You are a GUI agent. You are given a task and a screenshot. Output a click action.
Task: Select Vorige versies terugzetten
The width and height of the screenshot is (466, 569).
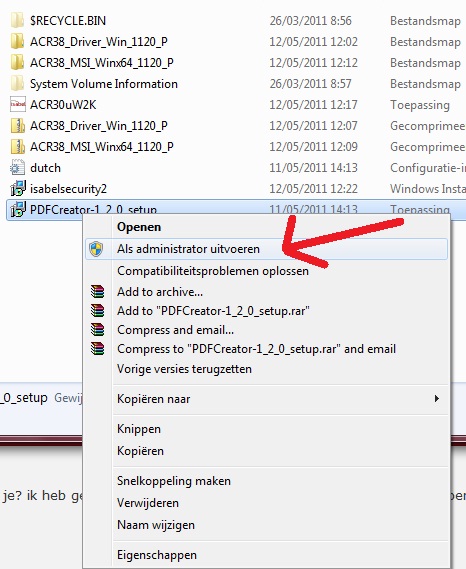(184, 369)
